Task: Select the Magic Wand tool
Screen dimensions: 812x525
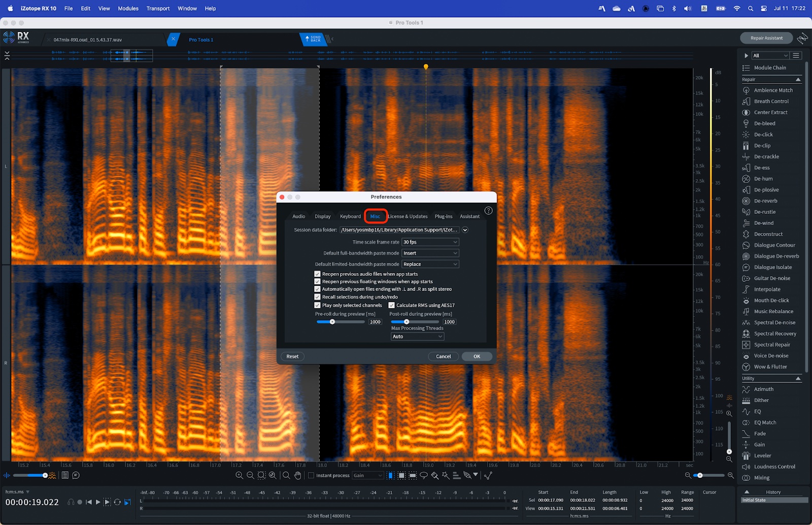Action: point(446,475)
